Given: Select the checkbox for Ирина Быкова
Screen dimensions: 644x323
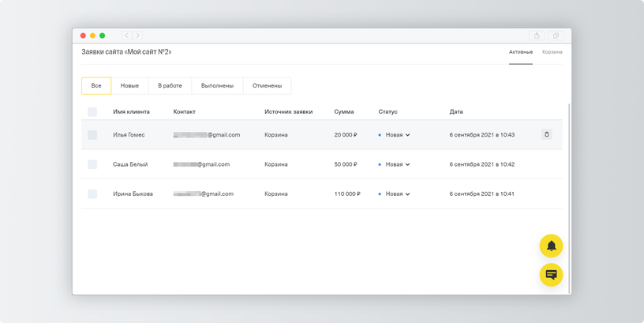Looking at the screenshot, I should (92, 194).
